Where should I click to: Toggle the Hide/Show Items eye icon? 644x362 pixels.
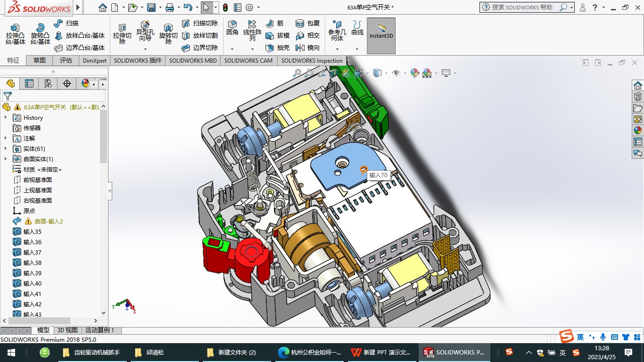(396, 73)
